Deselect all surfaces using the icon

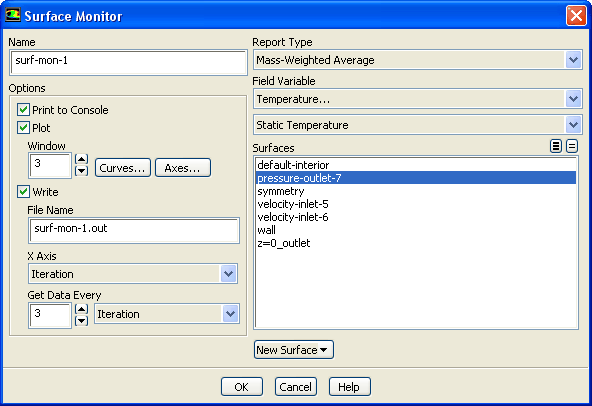pos(572,146)
